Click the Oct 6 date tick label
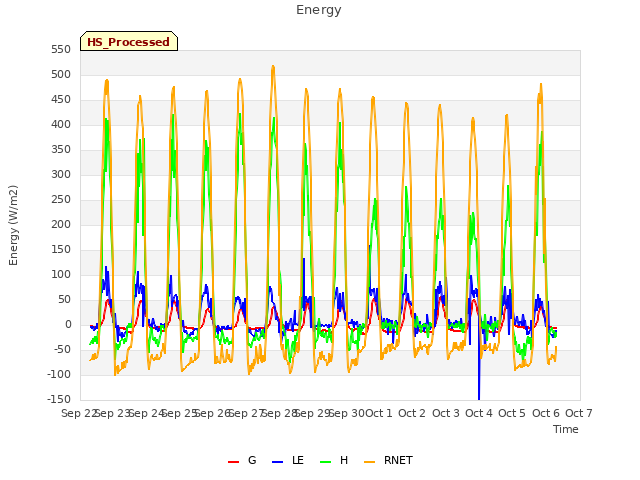The image size is (640, 480). click(546, 413)
